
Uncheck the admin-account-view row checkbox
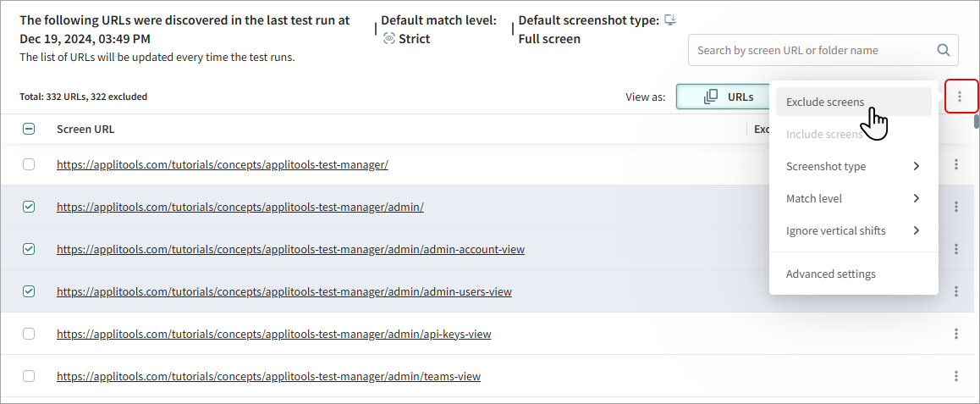(29, 249)
